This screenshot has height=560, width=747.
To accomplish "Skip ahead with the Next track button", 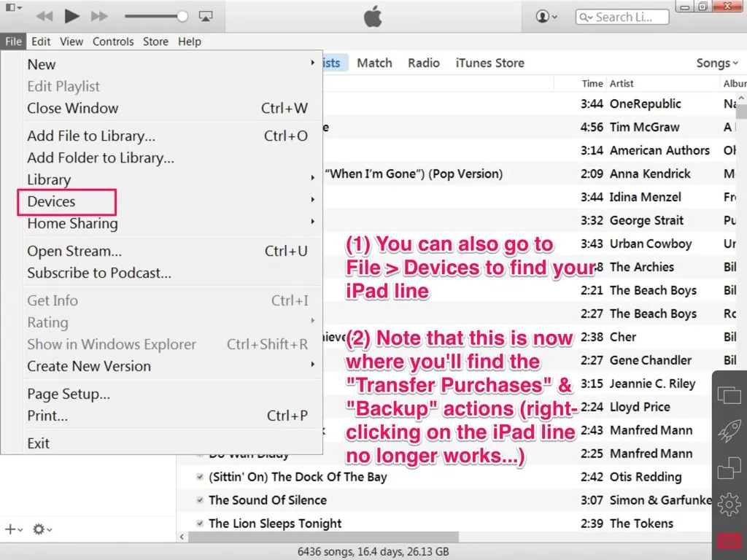I will click(99, 16).
